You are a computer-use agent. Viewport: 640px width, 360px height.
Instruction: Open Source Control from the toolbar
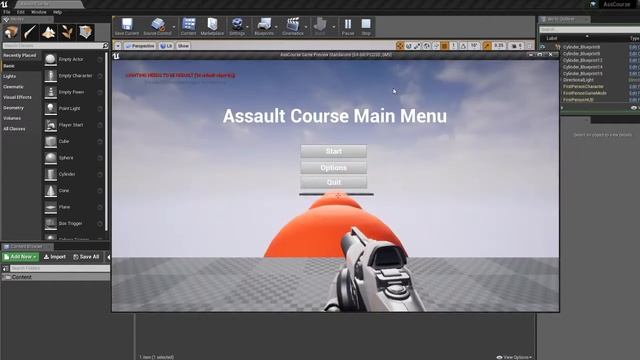tap(158, 24)
